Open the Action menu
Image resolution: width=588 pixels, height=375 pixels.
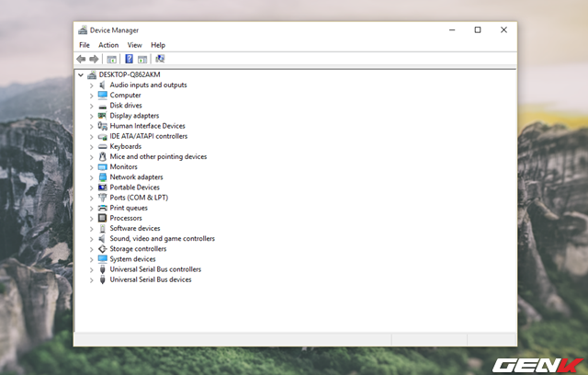tap(108, 44)
